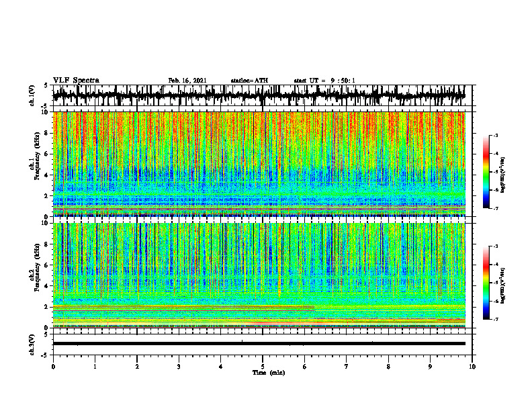Click the "-7" label on ch.2 colorbar
532x411 pixels.
(x=495, y=320)
